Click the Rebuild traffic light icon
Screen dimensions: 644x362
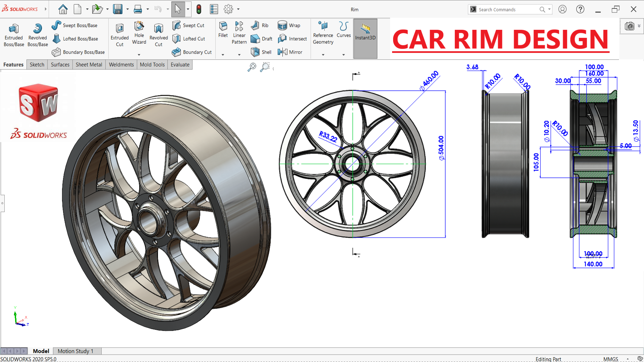pyautogui.click(x=199, y=9)
